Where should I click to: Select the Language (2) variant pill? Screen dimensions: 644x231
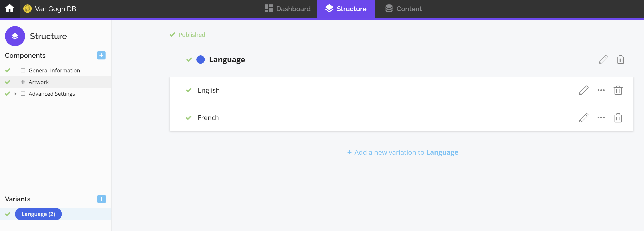(x=38, y=214)
